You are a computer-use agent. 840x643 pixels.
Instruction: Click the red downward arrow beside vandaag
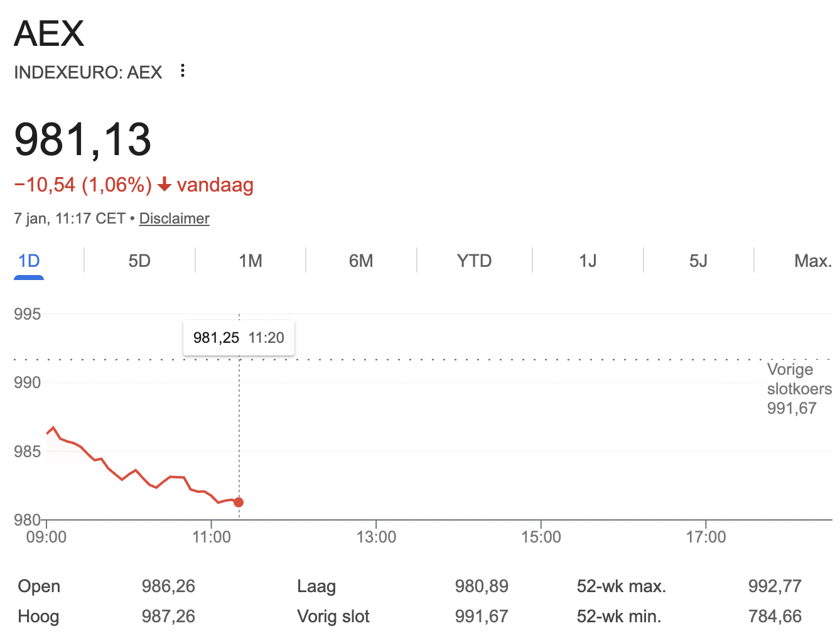click(164, 185)
